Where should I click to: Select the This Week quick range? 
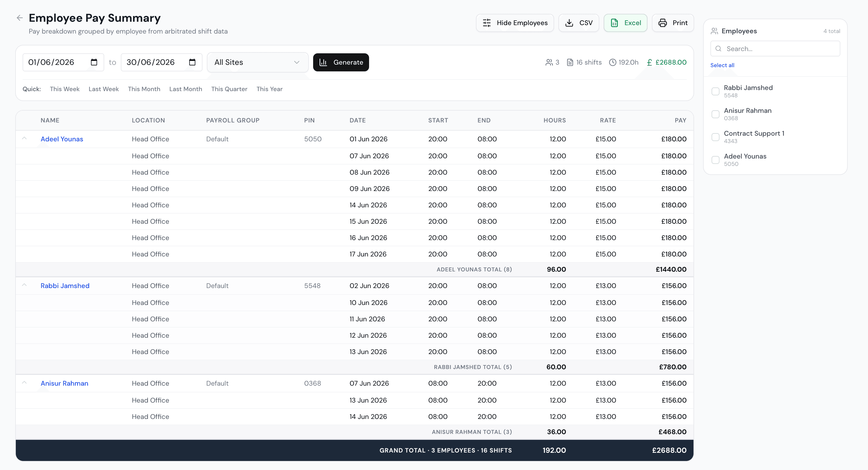[x=65, y=89]
